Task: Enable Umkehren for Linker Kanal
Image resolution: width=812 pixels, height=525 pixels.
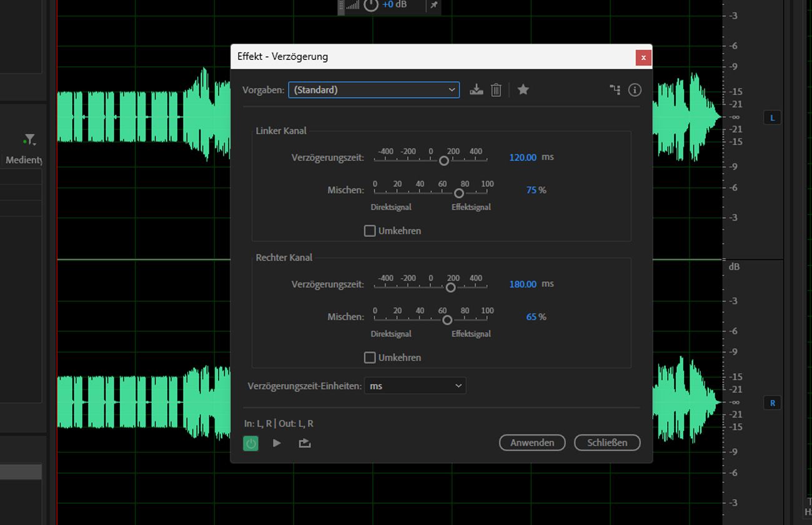Action: point(370,231)
